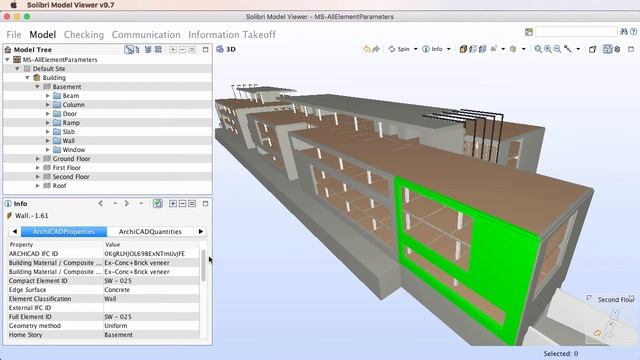The height and width of the screenshot is (360, 640).
Task: Select the Column folder in tree
Action: (x=73, y=104)
